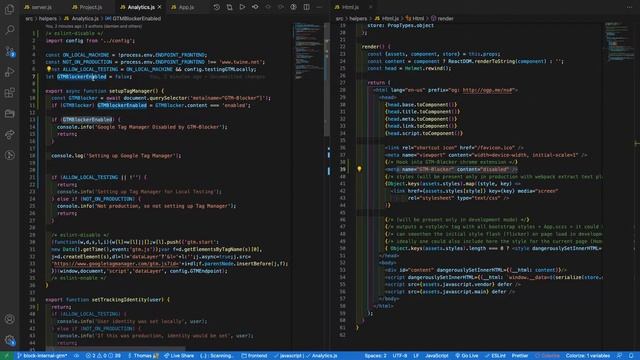Open the UTF-8 encoding selector
Viewport: 640px width, 360px height.
click(400, 356)
